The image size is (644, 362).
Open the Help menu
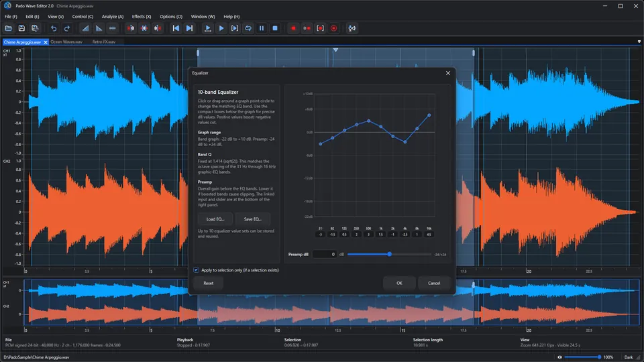coord(231,16)
